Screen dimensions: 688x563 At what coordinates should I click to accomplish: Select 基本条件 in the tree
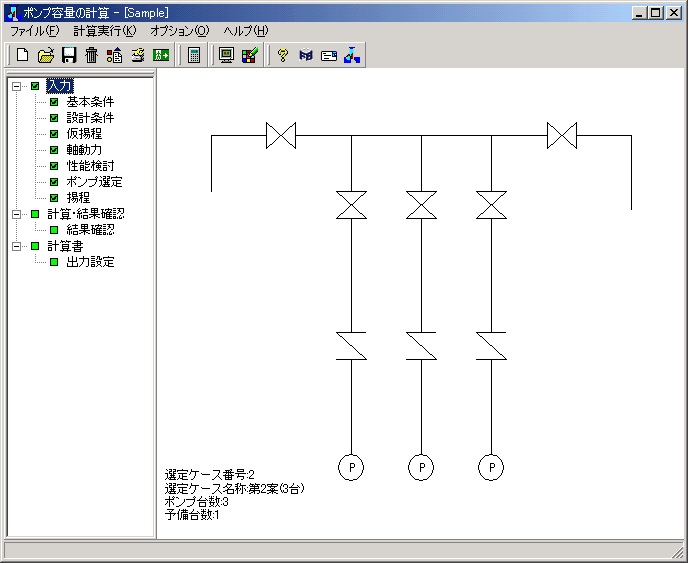[x=90, y=102]
